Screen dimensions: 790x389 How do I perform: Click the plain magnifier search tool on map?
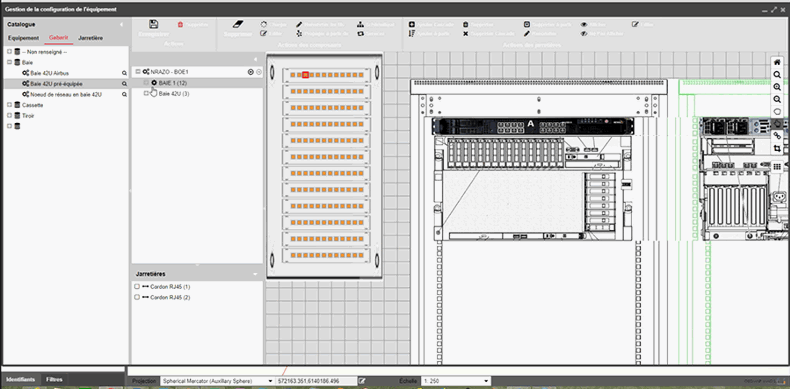pos(777,75)
